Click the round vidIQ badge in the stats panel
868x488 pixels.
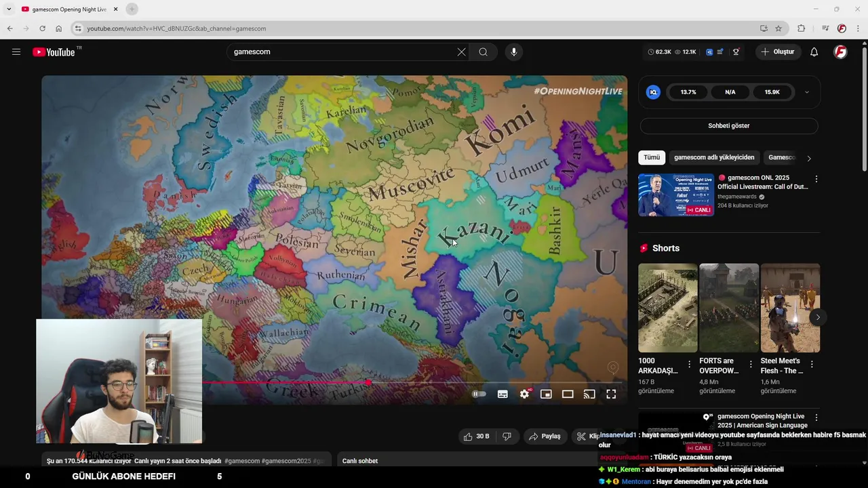tap(653, 92)
